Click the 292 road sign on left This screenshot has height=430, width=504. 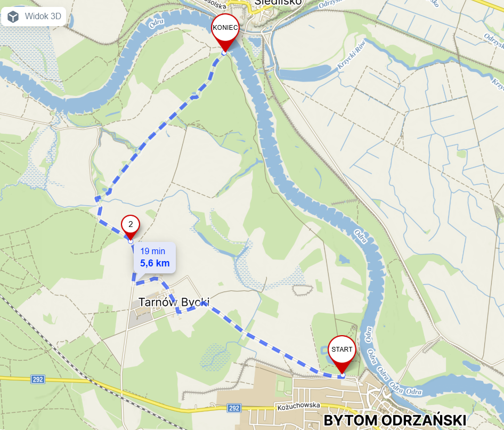pyautogui.click(x=38, y=379)
